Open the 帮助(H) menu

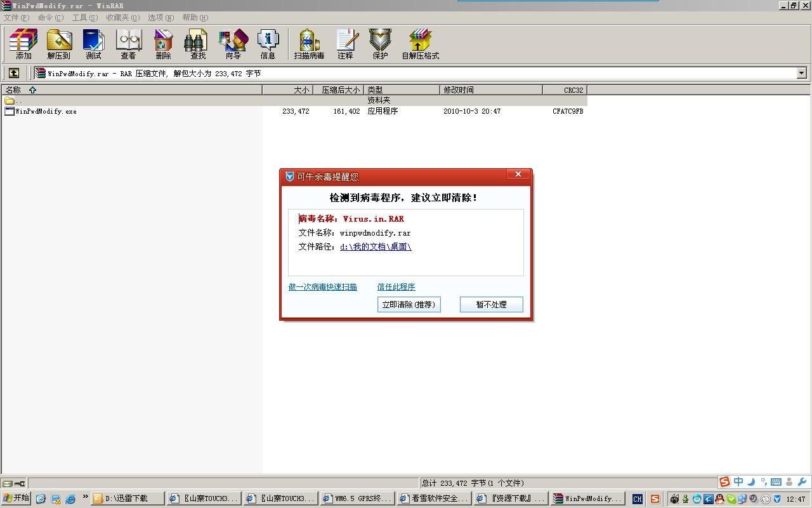[x=195, y=18]
